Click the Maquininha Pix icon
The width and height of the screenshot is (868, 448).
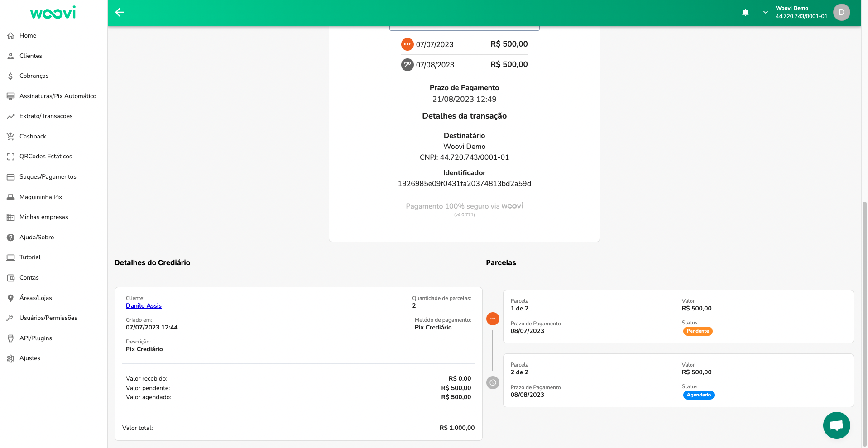(10, 197)
